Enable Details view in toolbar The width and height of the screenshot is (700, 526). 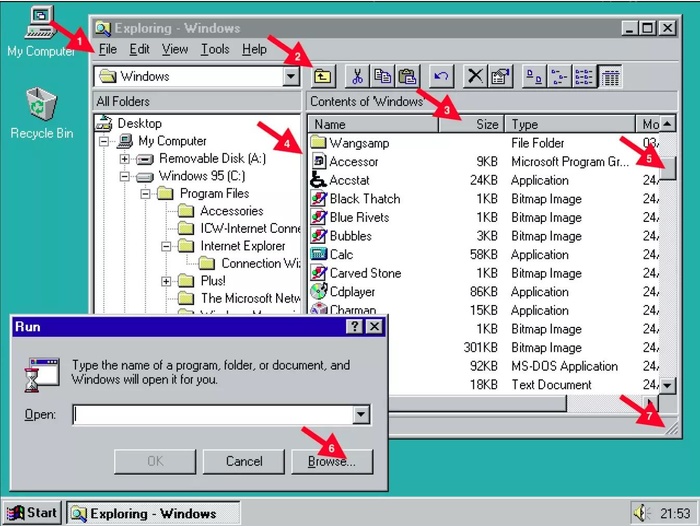pyautogui.click(x=610, y=76)
